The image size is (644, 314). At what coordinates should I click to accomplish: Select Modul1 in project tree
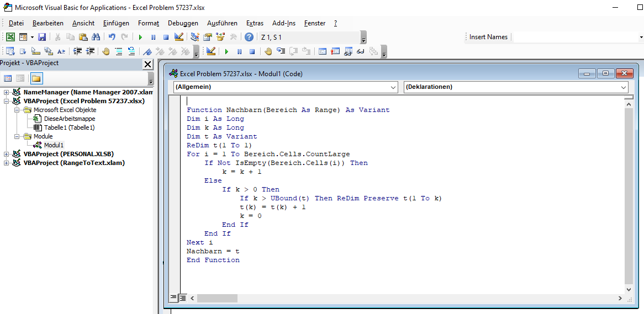click(54, 145)
